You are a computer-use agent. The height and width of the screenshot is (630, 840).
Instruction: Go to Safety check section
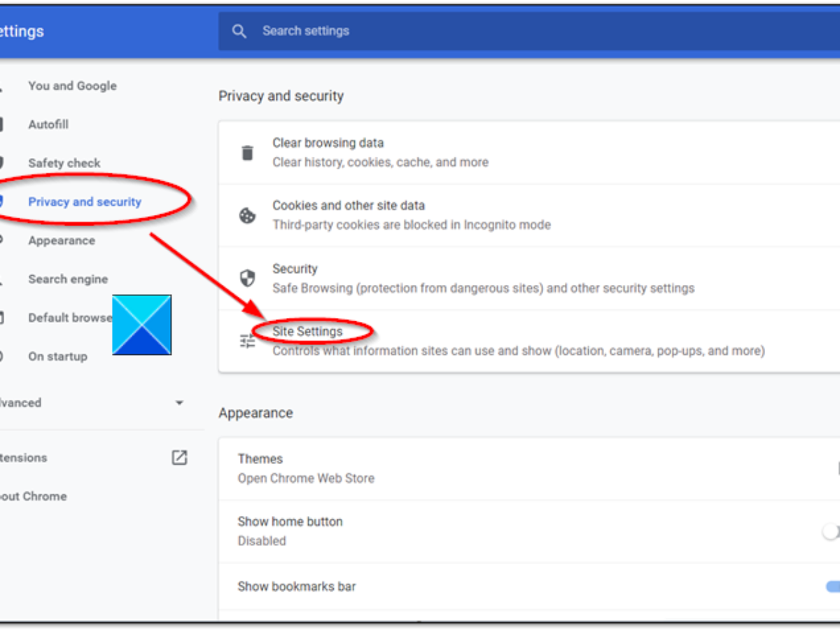64,163
